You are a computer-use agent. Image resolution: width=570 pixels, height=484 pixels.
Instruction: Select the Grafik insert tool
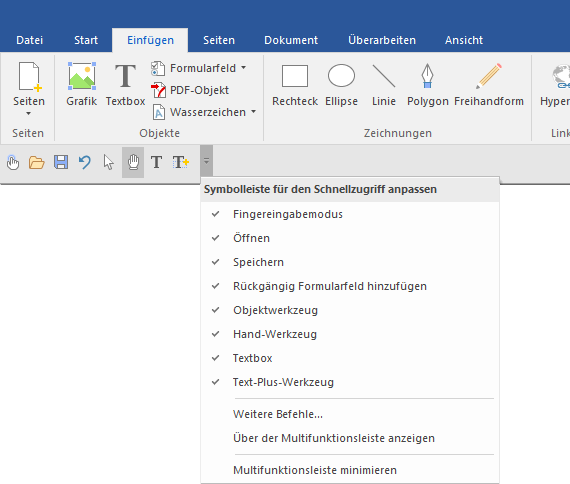pos(81,84)
